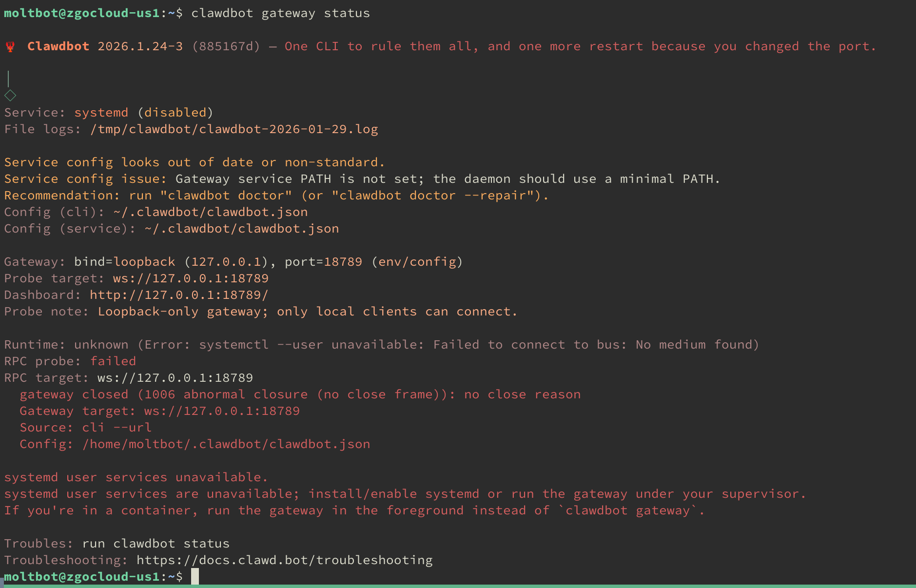Click the Probe target websocket address
The width and height of the screenshot is (916, 588).
pyautogui.click(x=191, y=278)
